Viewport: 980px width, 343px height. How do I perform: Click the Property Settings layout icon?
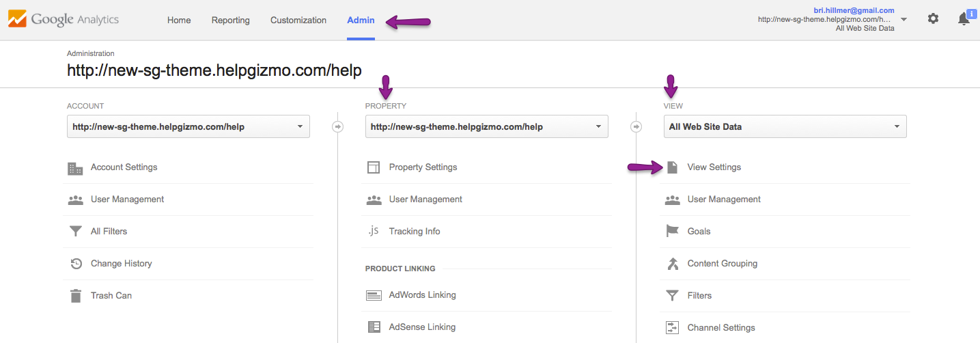(374, 167)
